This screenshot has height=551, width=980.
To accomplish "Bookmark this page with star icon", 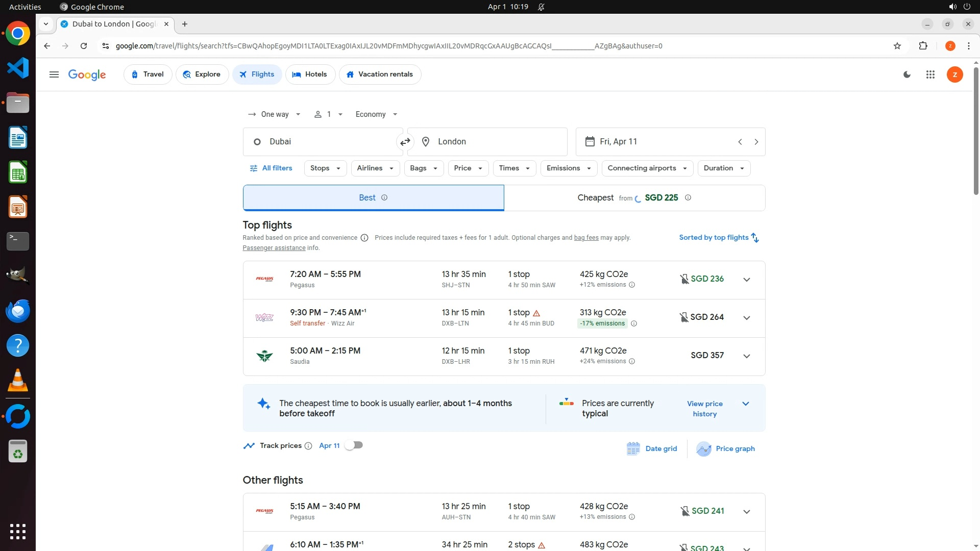I will coord(897,46).
